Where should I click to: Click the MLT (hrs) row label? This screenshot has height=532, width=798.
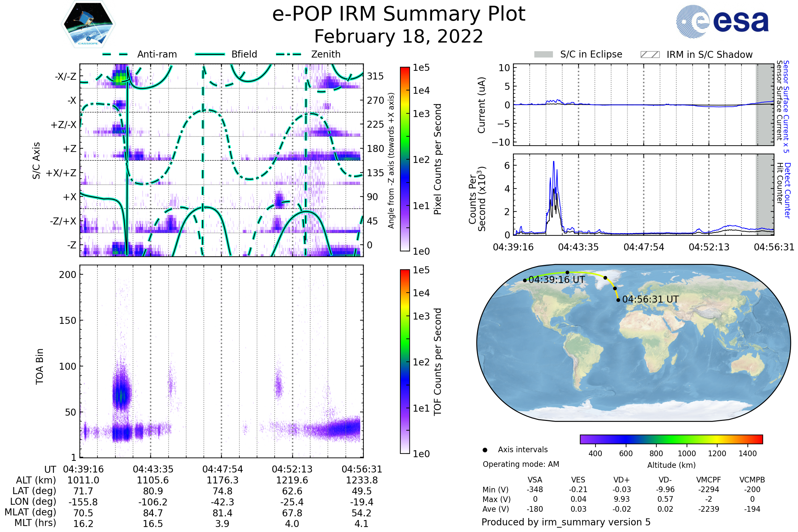pyautogui.click(x=35, y=523)
